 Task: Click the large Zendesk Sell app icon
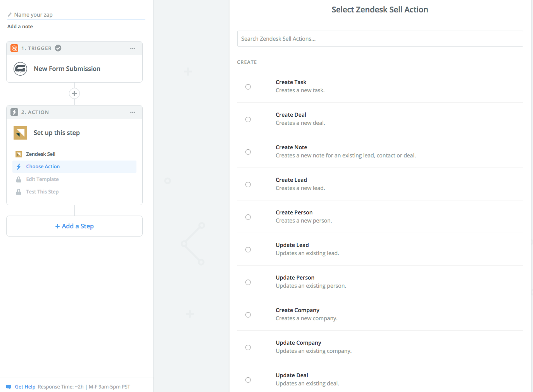tap(20, 133)
